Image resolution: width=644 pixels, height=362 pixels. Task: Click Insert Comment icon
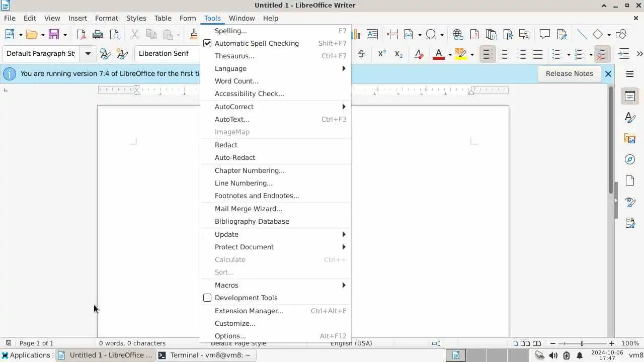tap(544, 34)
